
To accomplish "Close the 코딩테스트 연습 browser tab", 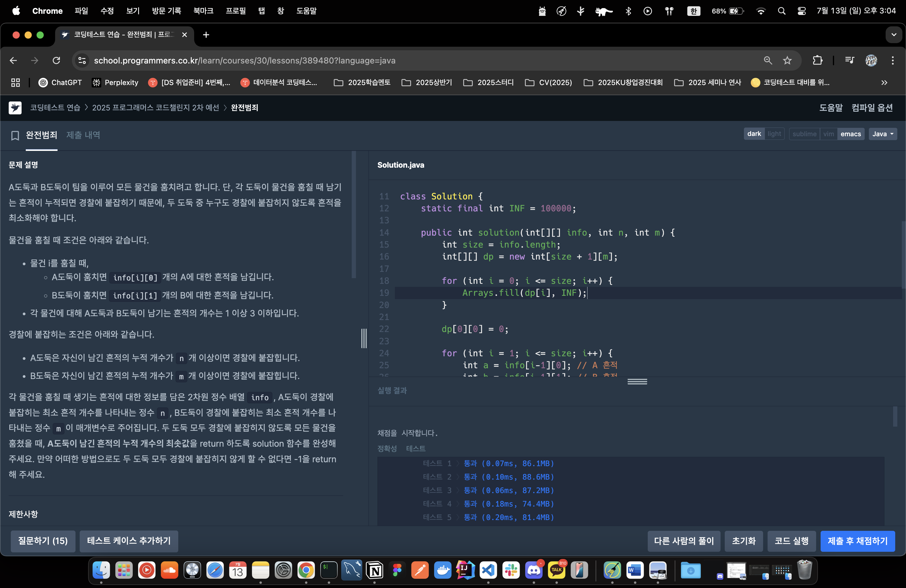I will (185, 35).
